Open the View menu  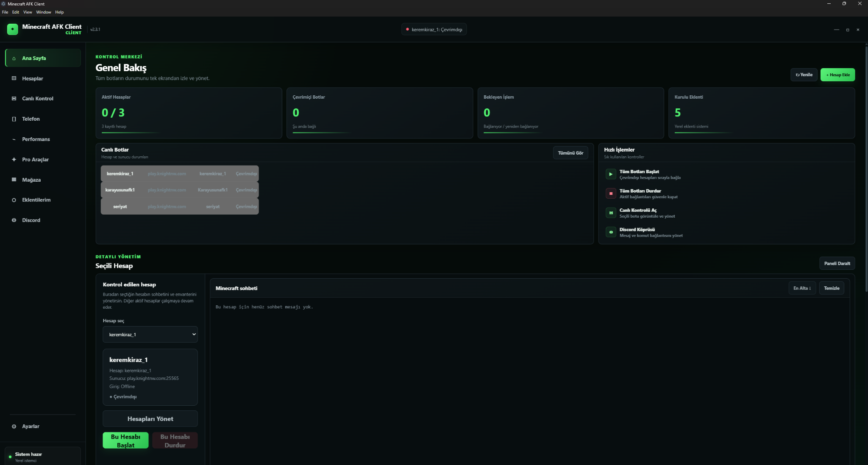(28, 12)
